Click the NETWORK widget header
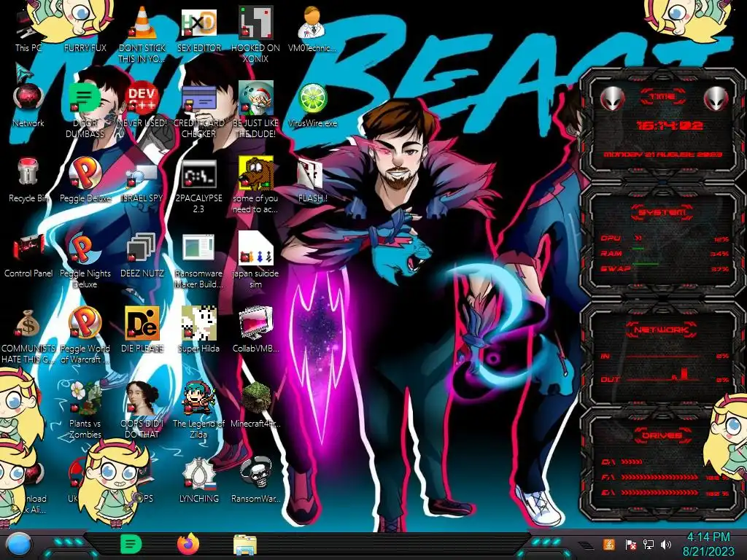The image size is (747, 560). (x=662, y=329)
